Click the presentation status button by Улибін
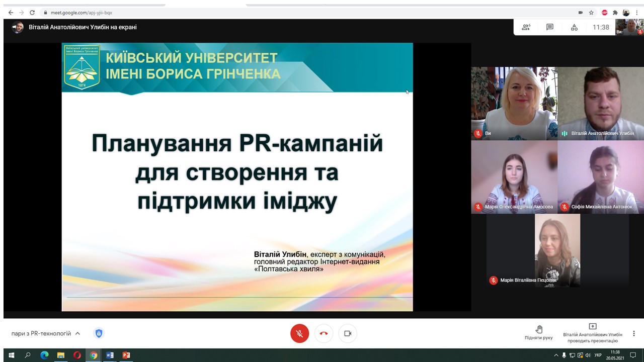Viewport: 644px width, 362px height. click(592, 333)
